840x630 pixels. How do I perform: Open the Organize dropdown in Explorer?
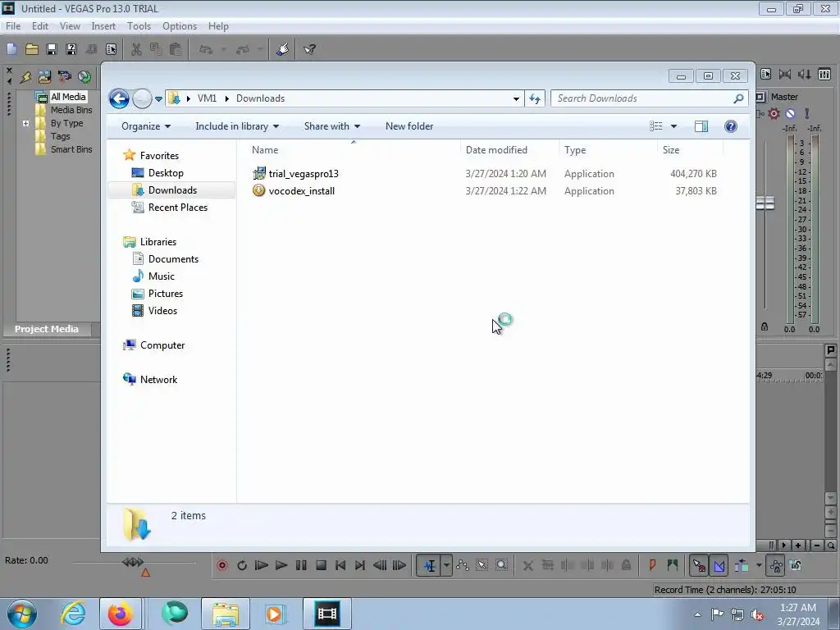tap(146, 126)
